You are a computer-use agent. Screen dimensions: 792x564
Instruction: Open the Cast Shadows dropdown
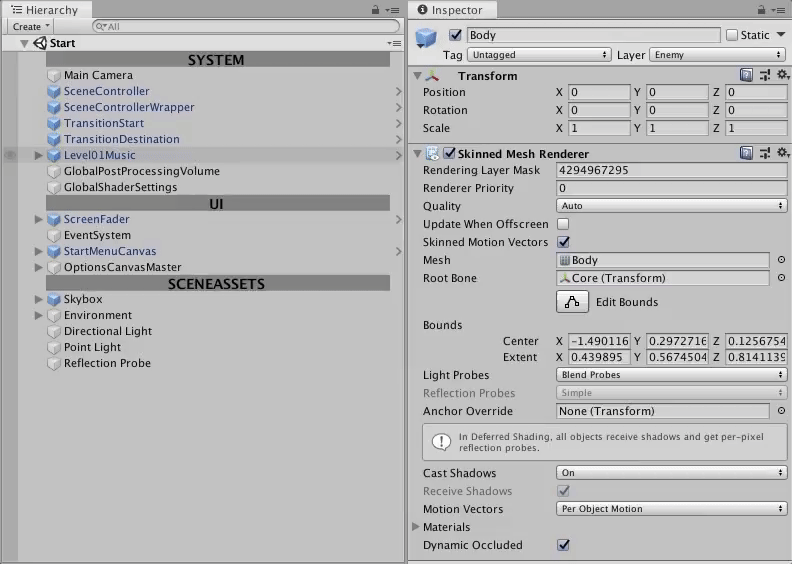(x=671, y=473)
